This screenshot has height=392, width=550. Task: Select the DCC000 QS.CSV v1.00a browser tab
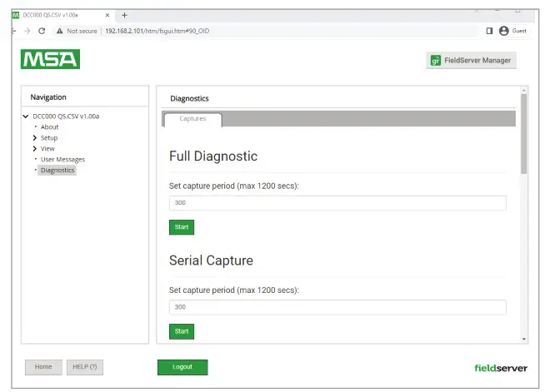coord(62,15)
